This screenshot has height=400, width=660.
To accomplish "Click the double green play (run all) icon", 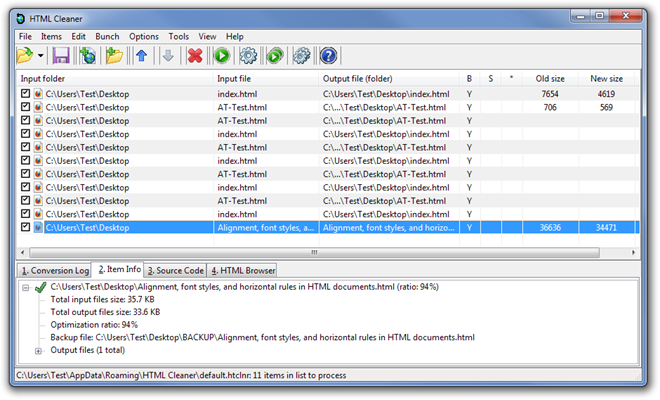I will 275,56.
